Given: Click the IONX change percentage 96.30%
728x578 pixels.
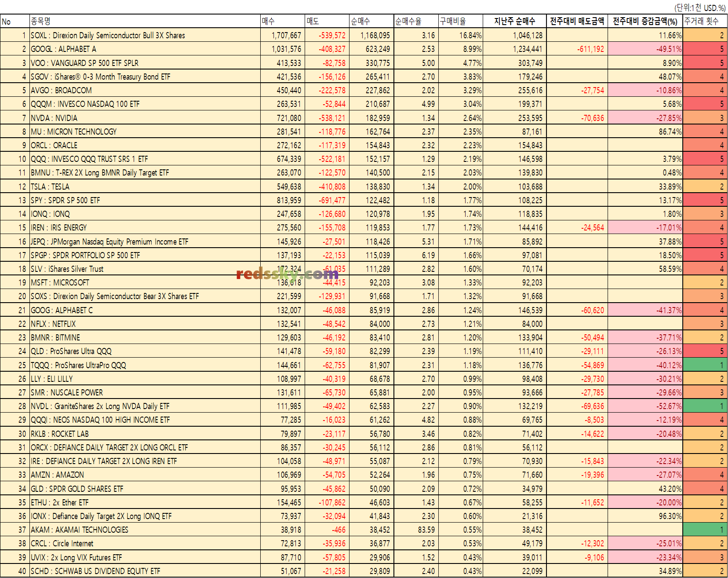Looking at the screenshot, I should tap(670, 516).
